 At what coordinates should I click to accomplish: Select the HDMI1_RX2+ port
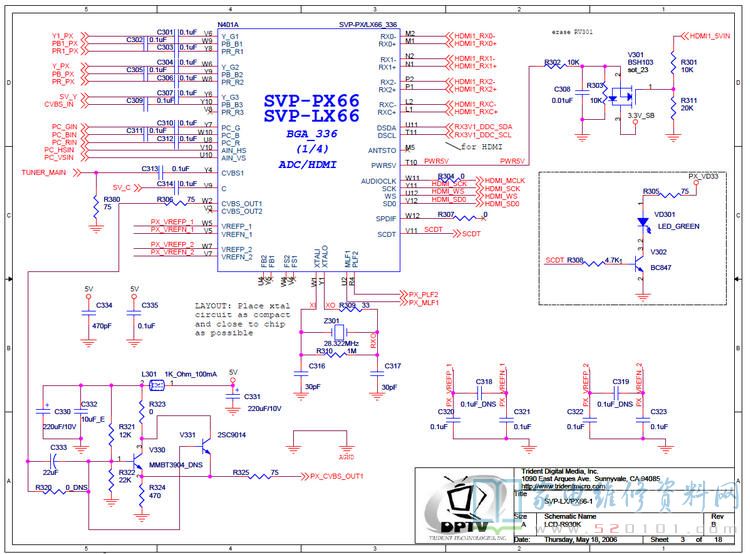click(x=475, y=89)
